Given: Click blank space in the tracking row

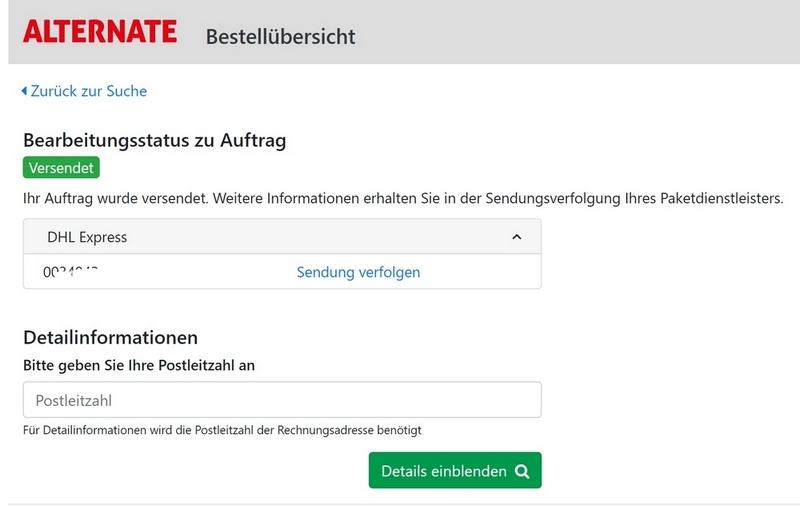Looking at the screenshot, I should [480, 272].
